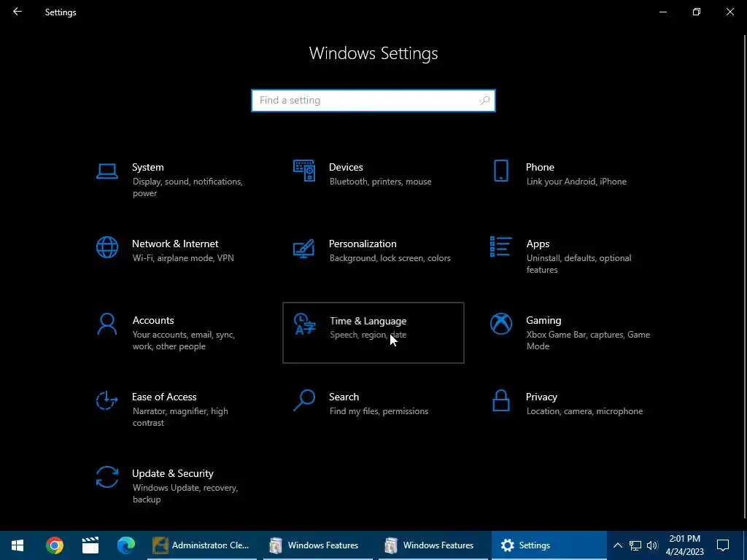Open the Gaming settings title
747x560 pixels.
click(x=543, y=321)
